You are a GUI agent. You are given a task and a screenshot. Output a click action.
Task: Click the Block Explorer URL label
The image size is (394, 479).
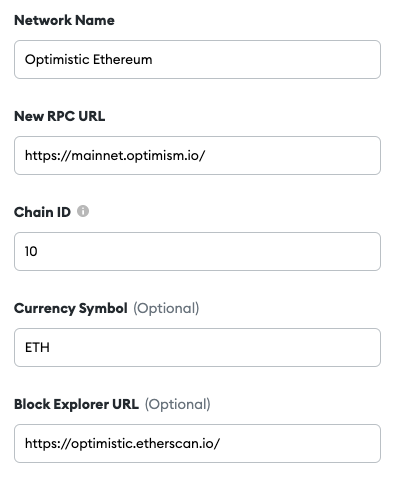[76, 404]
